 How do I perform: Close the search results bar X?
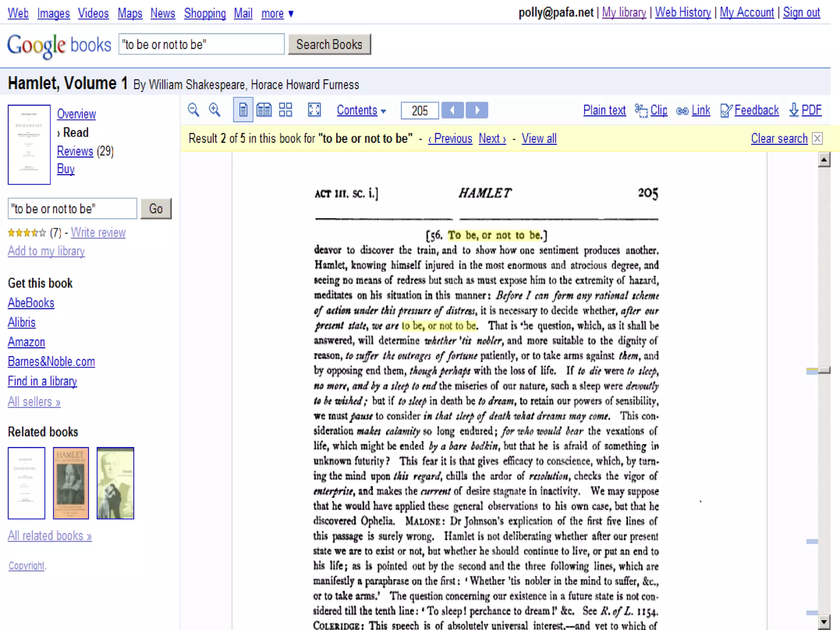point(817,139)
